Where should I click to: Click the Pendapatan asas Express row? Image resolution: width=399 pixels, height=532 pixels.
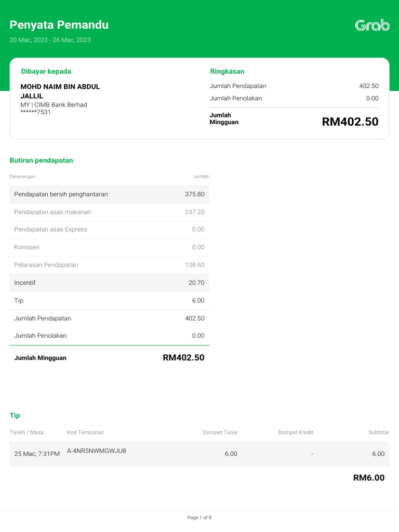[x=109, y=229]
